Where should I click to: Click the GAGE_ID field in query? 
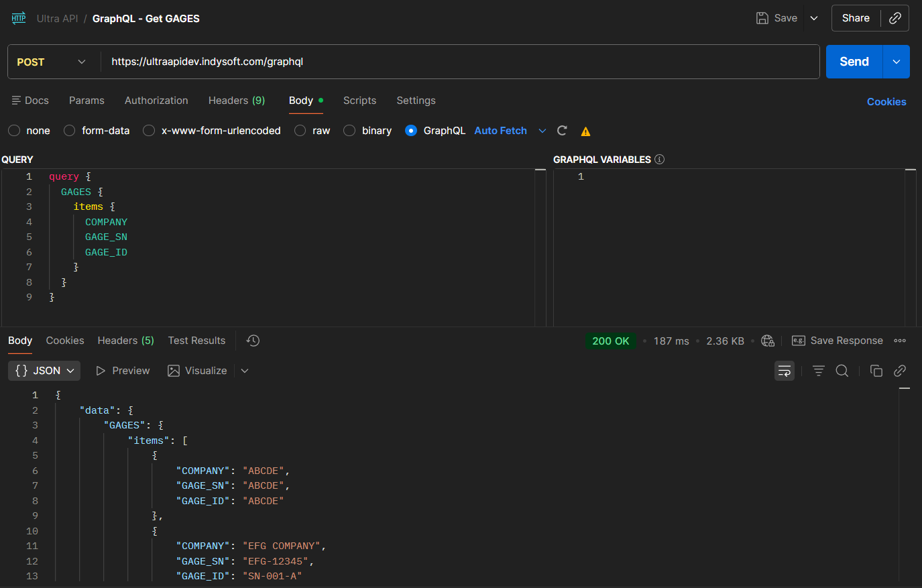[106, 252]
